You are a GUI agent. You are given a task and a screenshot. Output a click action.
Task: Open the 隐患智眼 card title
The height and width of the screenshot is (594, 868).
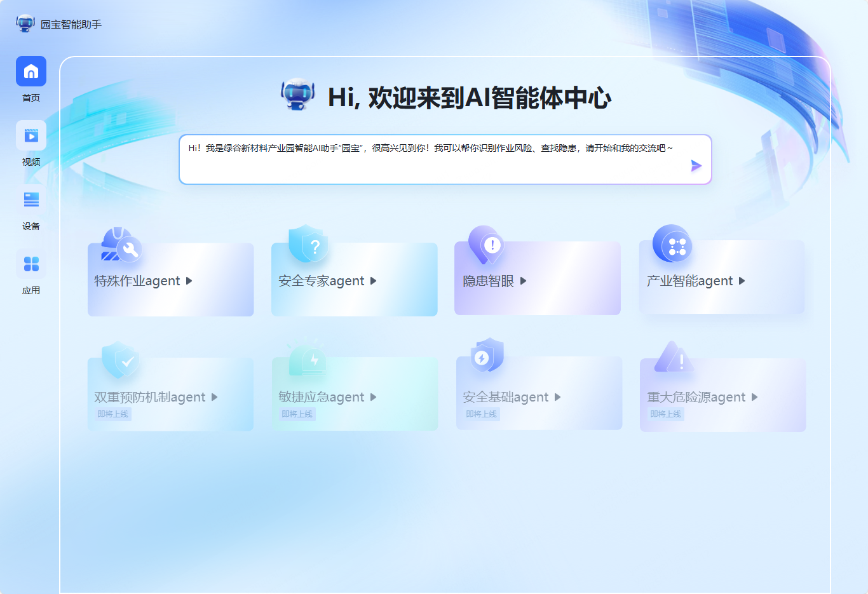point(488,281)
